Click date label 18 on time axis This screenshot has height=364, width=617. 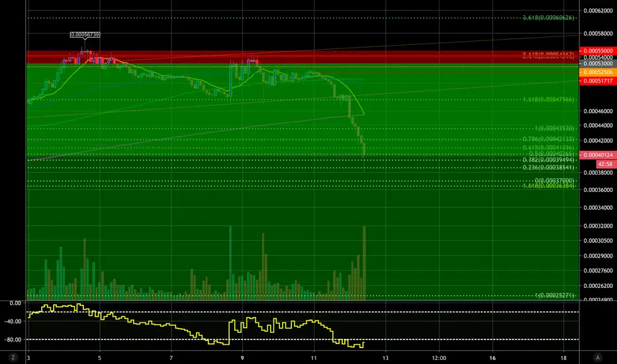coord(563,357)
